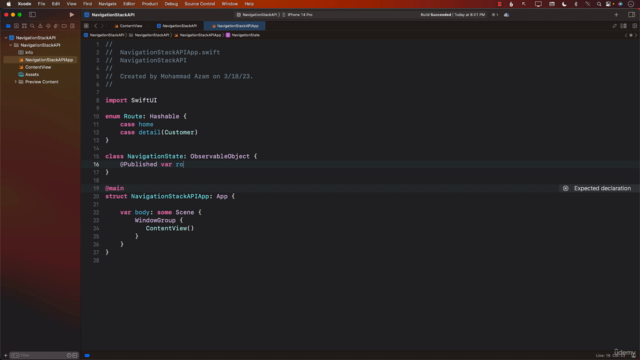Click the import SwiftUI line
640x360 pixels.
click(131, 100)
